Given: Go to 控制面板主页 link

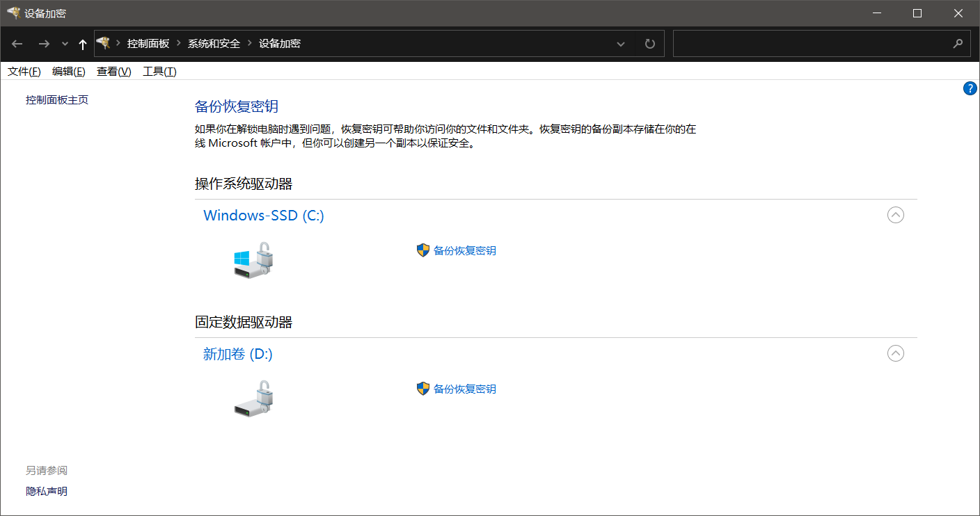Looking at the screenshot, I should (57, 99).
